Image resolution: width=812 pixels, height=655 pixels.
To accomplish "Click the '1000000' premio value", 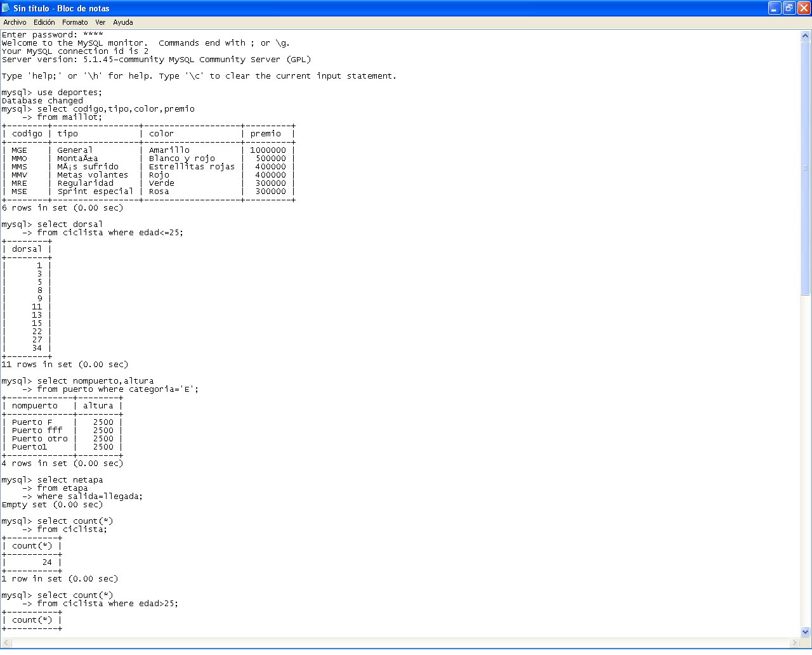I will (268, 150).
